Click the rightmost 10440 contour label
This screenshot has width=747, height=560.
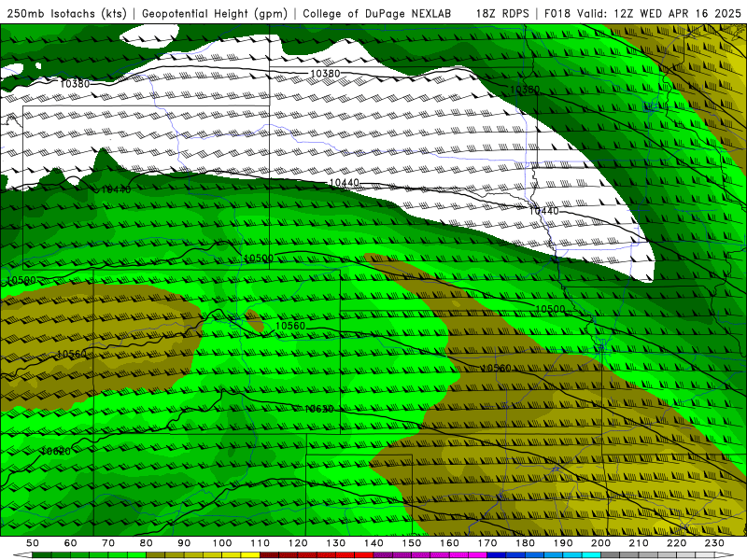543,211
